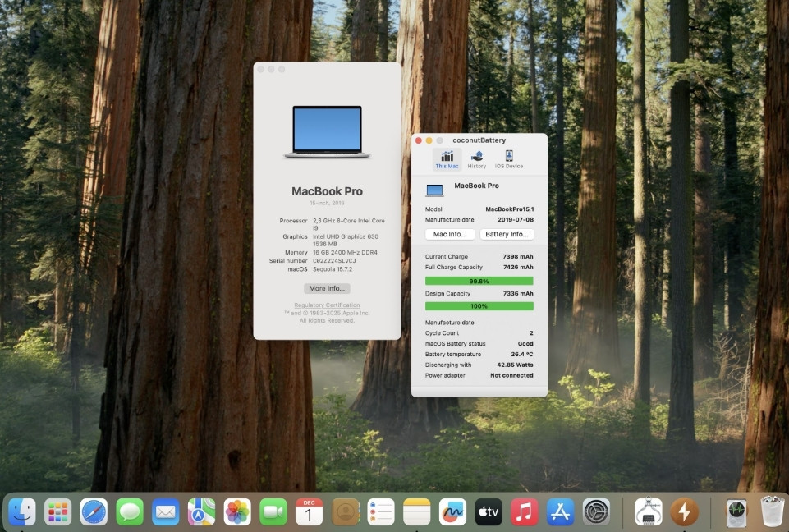Click the More Info... button
789x532 pixels.
[x=327, y=289]
